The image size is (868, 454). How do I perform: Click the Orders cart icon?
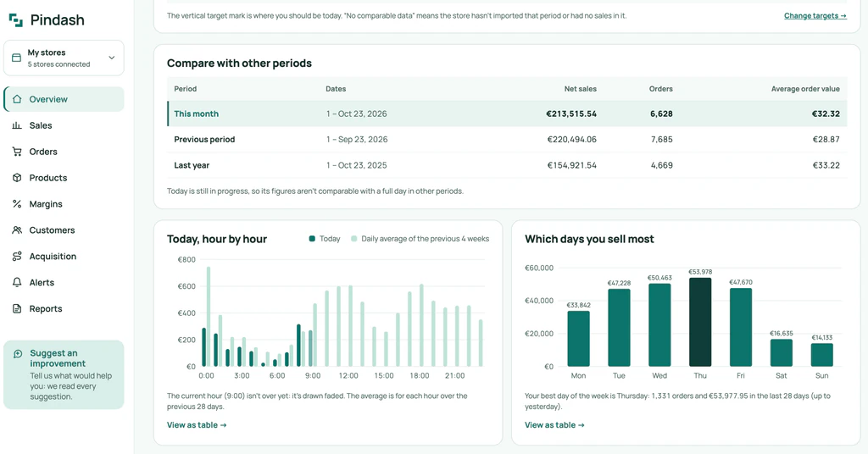coord(17,152)
